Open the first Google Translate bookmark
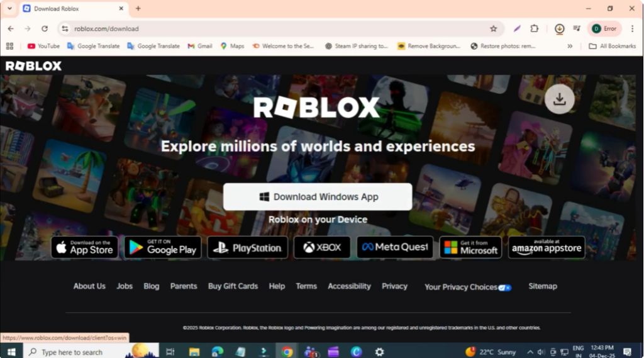This screenshot has width=644, height=358. coord(93,46)
